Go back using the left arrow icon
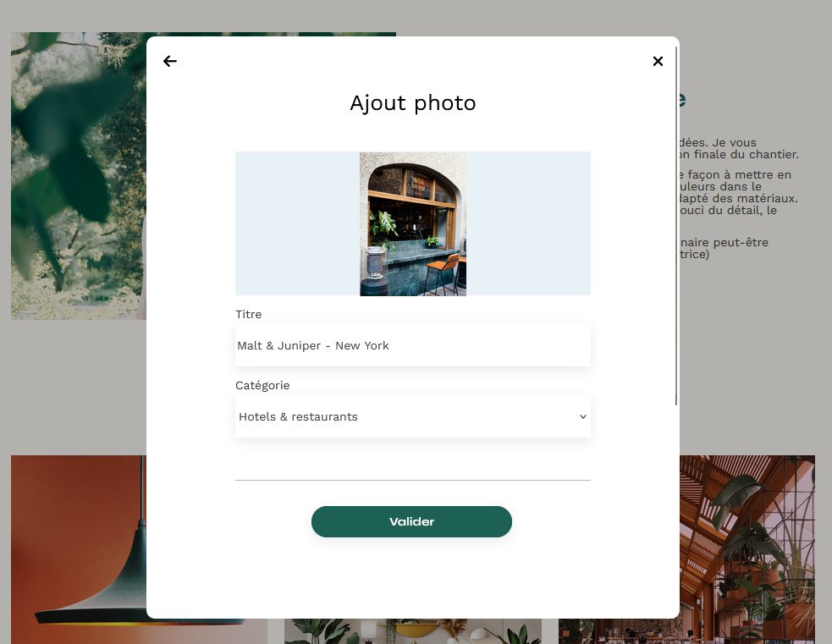The height and width of the screenshot is (644, 832). click(170, 61)
